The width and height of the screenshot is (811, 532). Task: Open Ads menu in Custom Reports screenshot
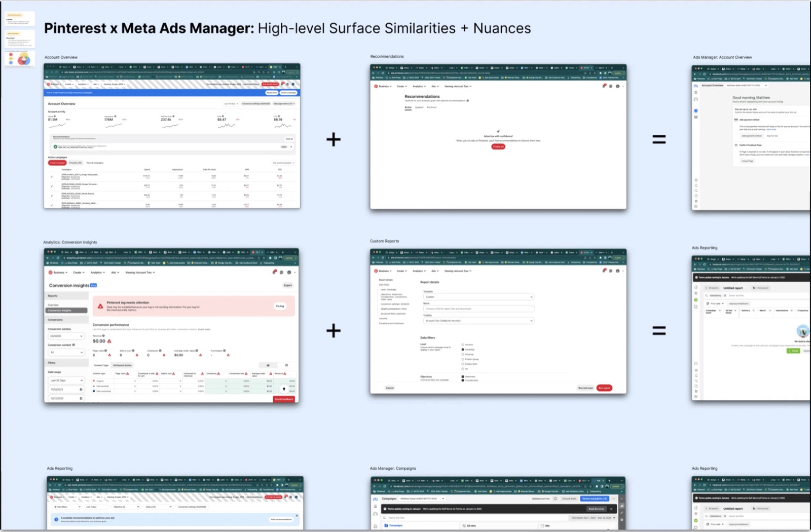click(x=434, y=271)
